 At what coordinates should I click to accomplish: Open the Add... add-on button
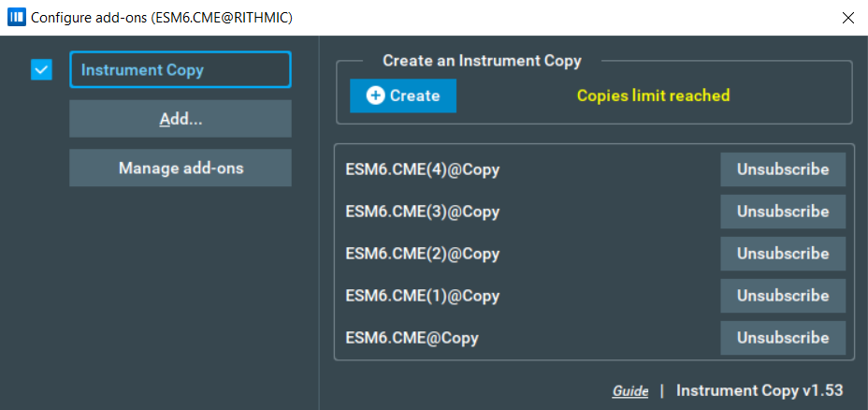click(x=181, y=119)
